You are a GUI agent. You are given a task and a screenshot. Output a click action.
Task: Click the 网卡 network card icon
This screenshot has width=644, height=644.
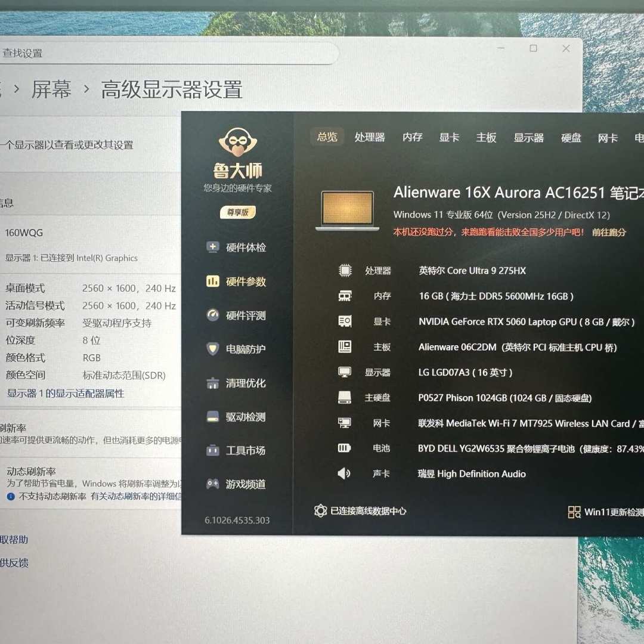click(344, 423)
